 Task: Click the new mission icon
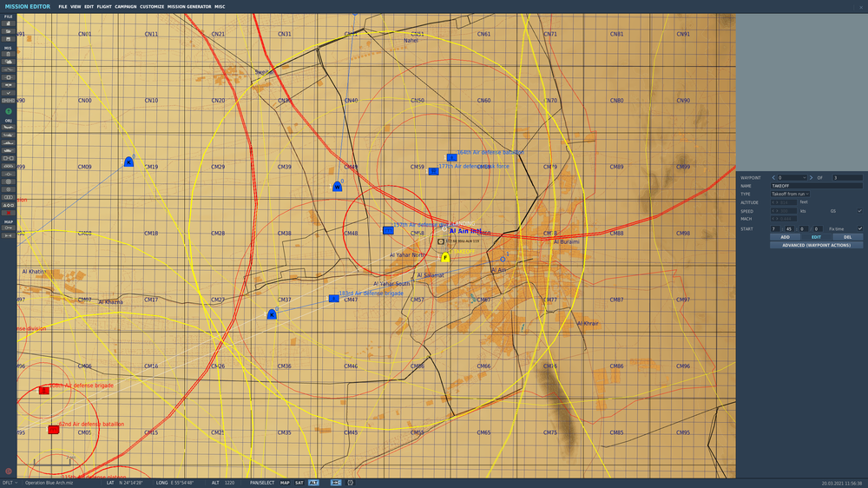pyautogui.click(x=8, y=23)
